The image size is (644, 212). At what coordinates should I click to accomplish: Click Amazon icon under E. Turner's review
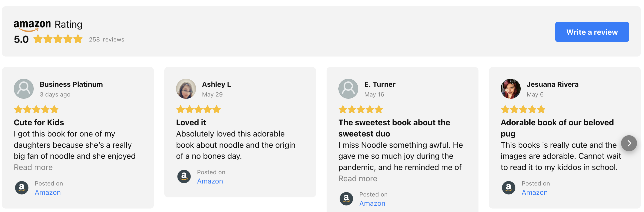(346, 199)
